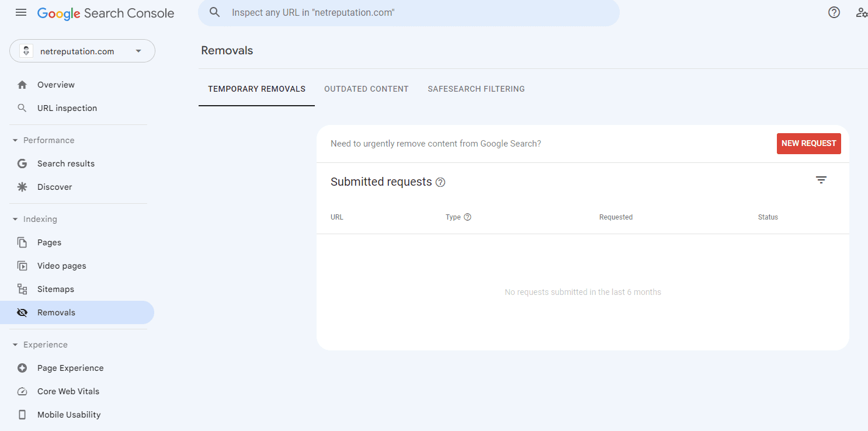Open the Type column help tooltip
This screenshot has width=868, height=431.
(466, 217)
